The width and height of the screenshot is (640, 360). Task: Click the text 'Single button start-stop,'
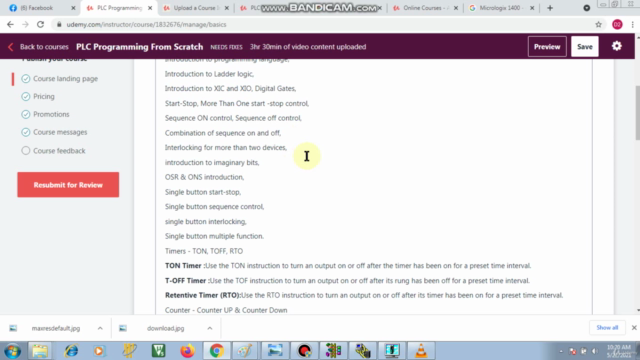pos(203,192)
